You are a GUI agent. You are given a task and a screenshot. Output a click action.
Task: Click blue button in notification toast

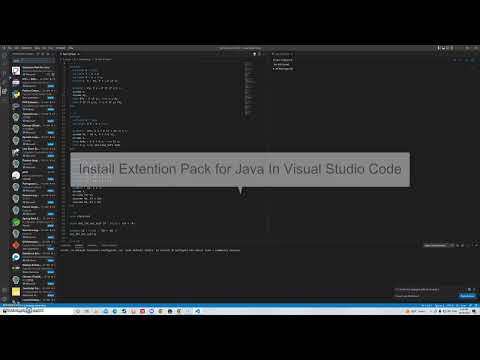point(467,296)
